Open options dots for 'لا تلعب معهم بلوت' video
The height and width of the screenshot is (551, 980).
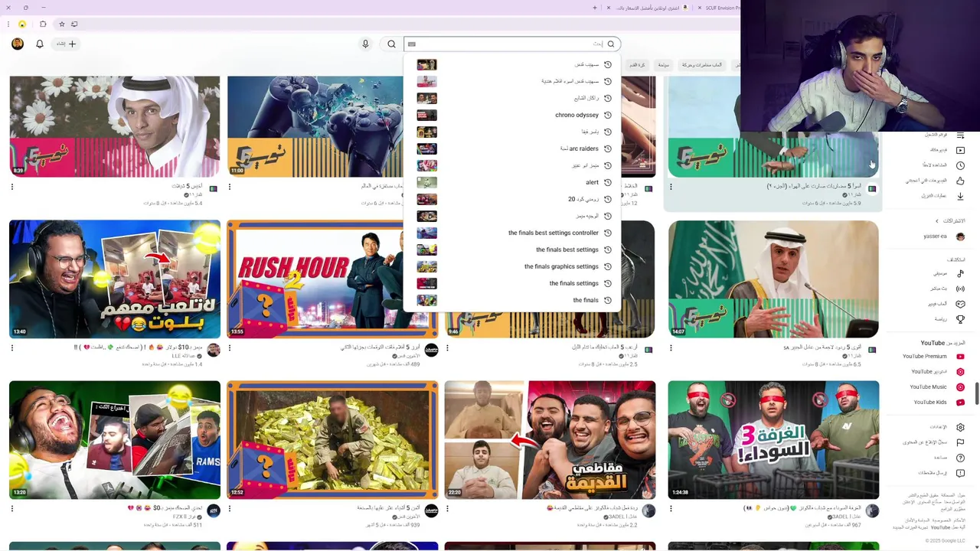coord(12,347)
